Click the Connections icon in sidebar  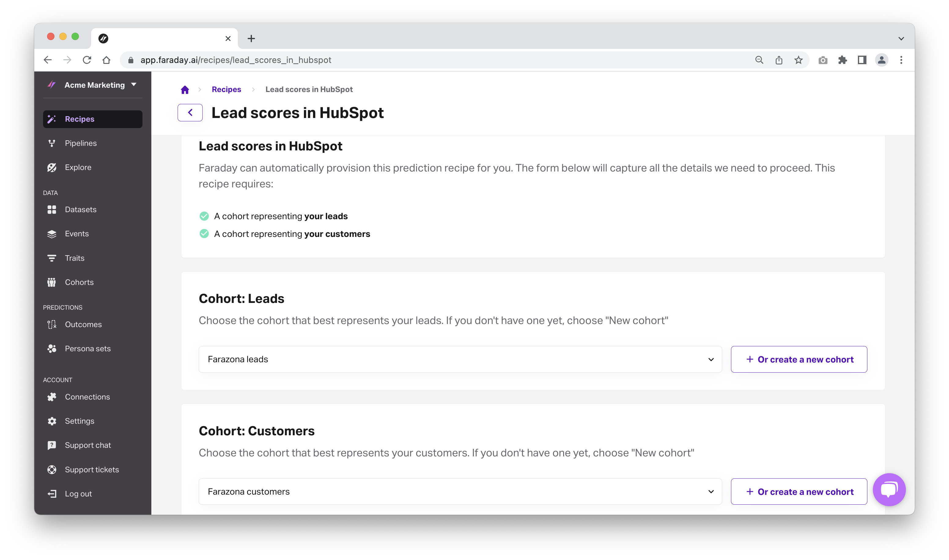click(x=53, y=396)
